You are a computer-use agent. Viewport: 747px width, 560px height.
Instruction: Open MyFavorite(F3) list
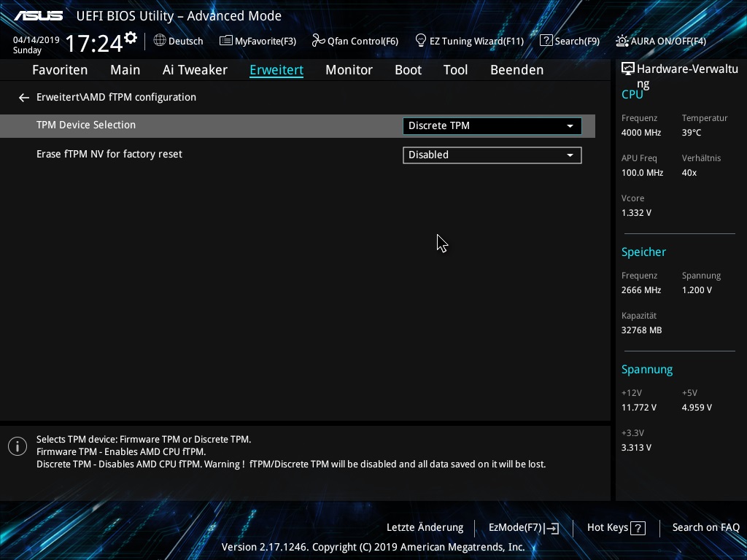pos(258,41)
